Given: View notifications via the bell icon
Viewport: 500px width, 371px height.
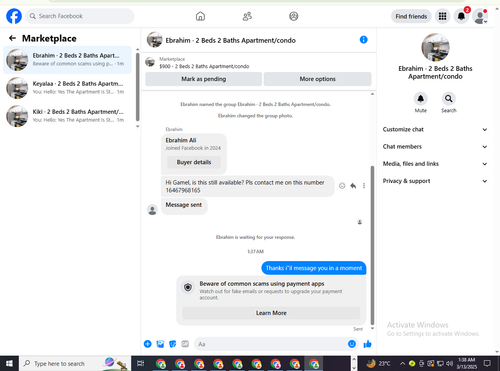Looking at the screenshot, I should 461,16.
